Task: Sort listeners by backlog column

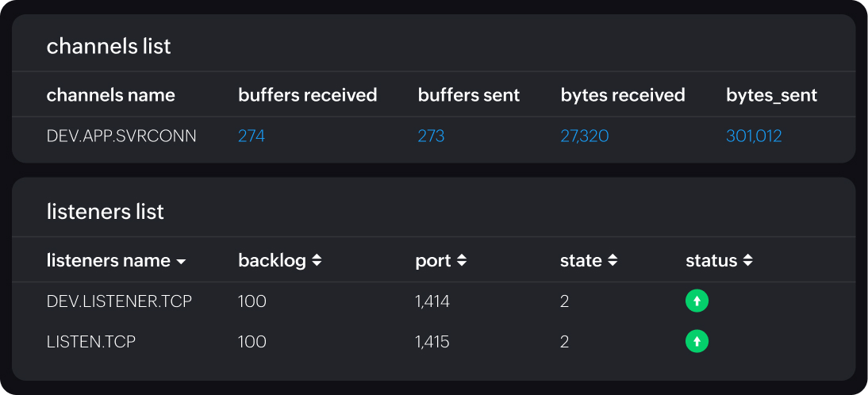Action: click(x=317, y=260)
